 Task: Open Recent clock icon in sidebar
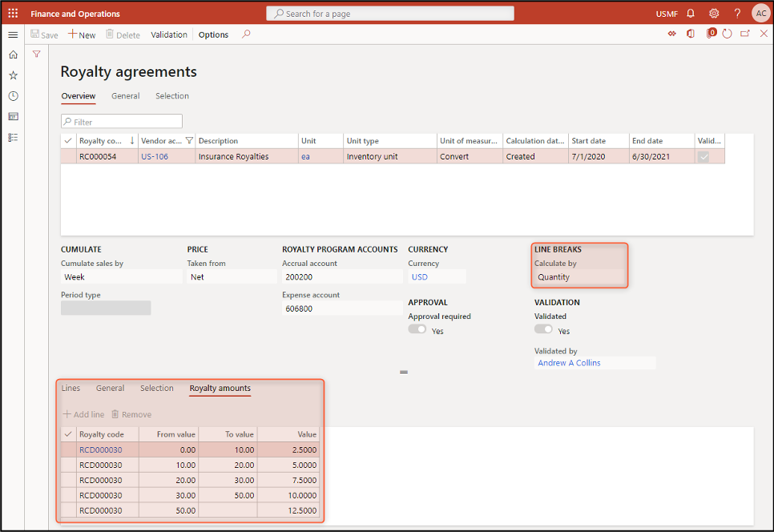[x=13, y=96]
